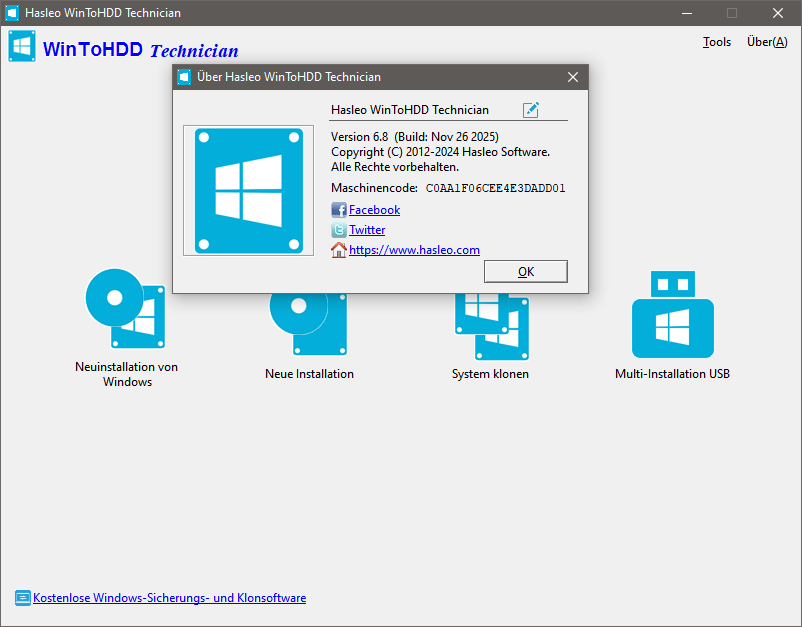Open Kostenlose Windows-Sicherungs- und Klonsoftware link
The height and width of the screenshot is (627, 802).
pos(169,597)
